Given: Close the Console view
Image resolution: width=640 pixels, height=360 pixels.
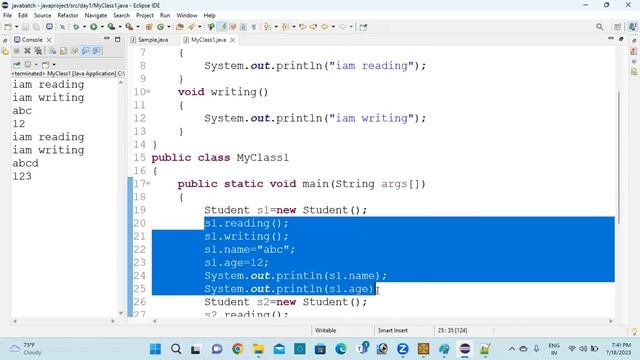Looking at the screenshot, I should coord(49,40).
